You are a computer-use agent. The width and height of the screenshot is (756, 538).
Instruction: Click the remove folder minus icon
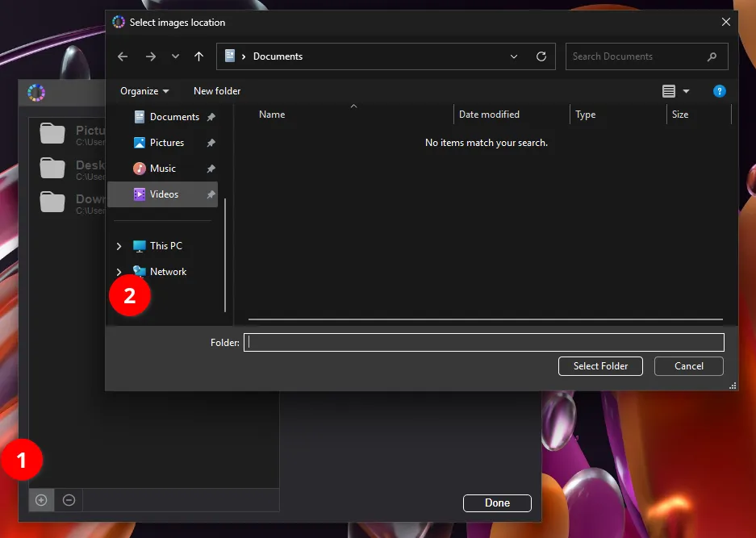point(69,500)
